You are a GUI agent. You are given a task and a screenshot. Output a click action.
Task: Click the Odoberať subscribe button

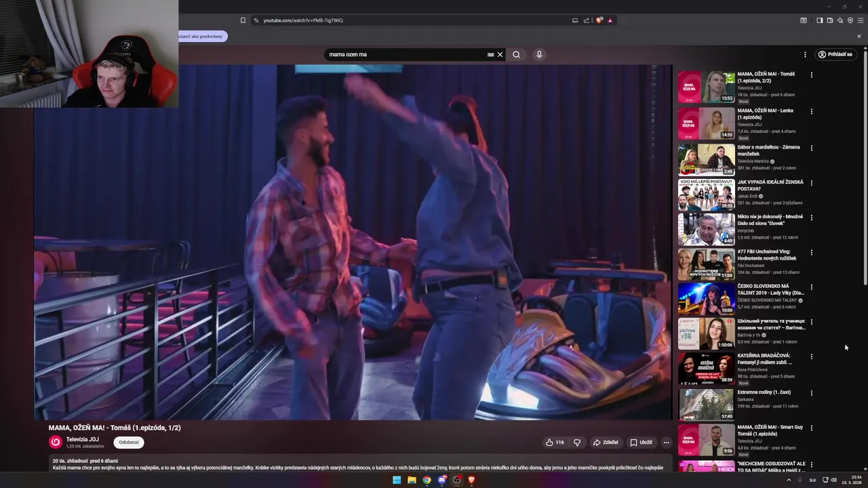pos(129,443)
